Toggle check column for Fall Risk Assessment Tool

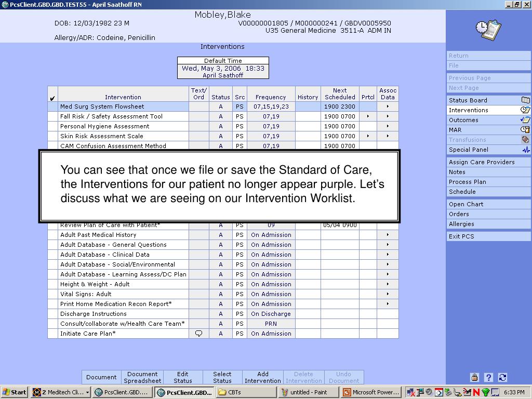(x=52, y=116)
